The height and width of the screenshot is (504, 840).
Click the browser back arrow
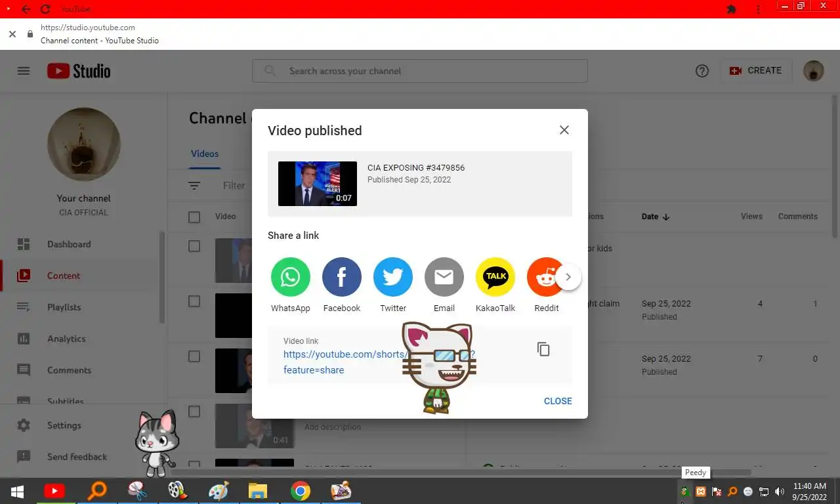(x=26, y=9)
